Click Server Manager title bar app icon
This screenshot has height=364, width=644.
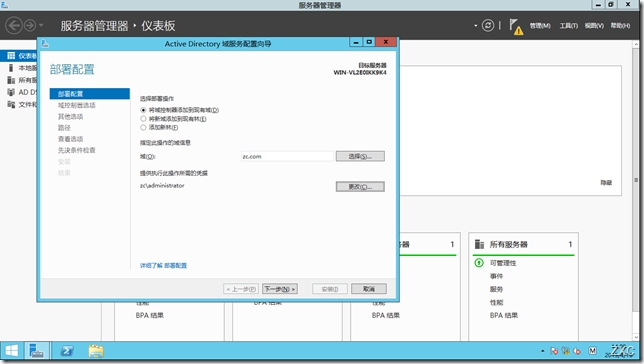point(4,5)
